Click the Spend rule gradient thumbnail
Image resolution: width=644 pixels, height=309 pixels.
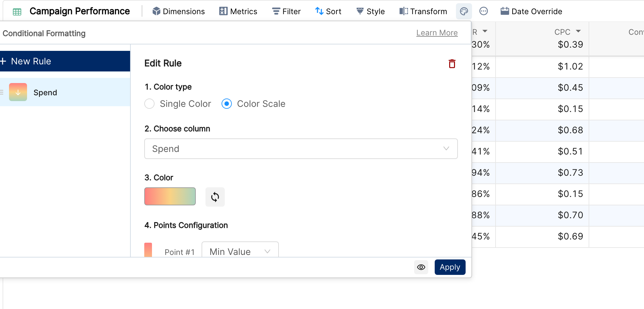(18, 92)
